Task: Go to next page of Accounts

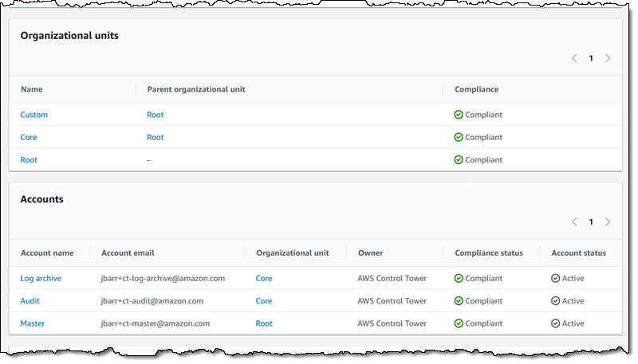Action: [x=608, y=221]
